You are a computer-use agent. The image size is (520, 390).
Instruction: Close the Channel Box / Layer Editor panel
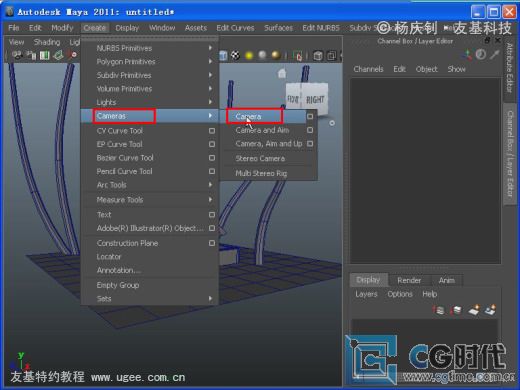click(498, 40)
